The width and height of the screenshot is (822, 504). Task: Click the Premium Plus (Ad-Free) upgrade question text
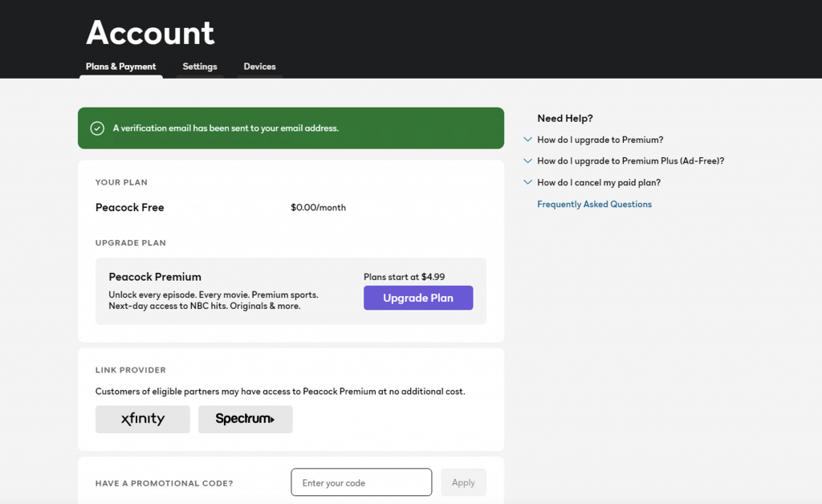(630, 161)
